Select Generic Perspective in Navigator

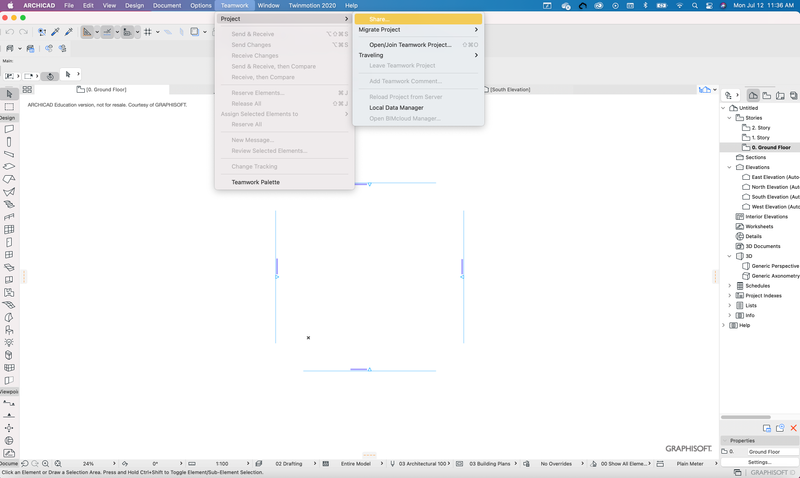770,266
